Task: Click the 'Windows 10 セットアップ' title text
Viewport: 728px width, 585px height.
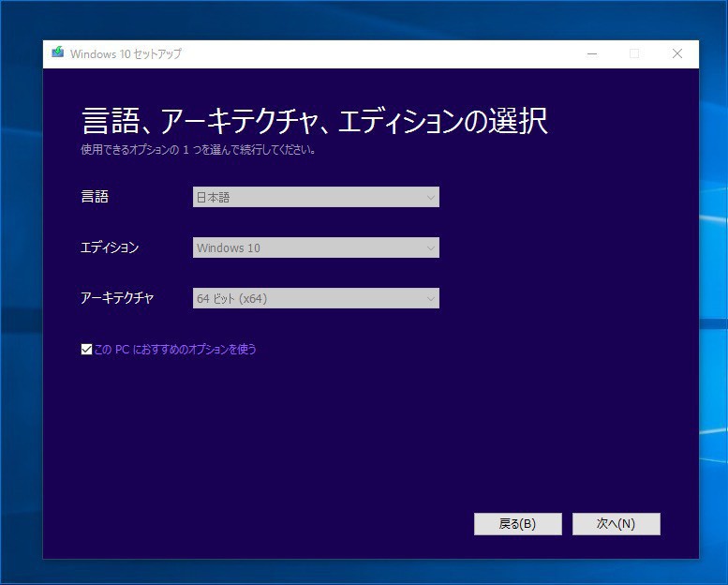Action: tap(126, 53)
